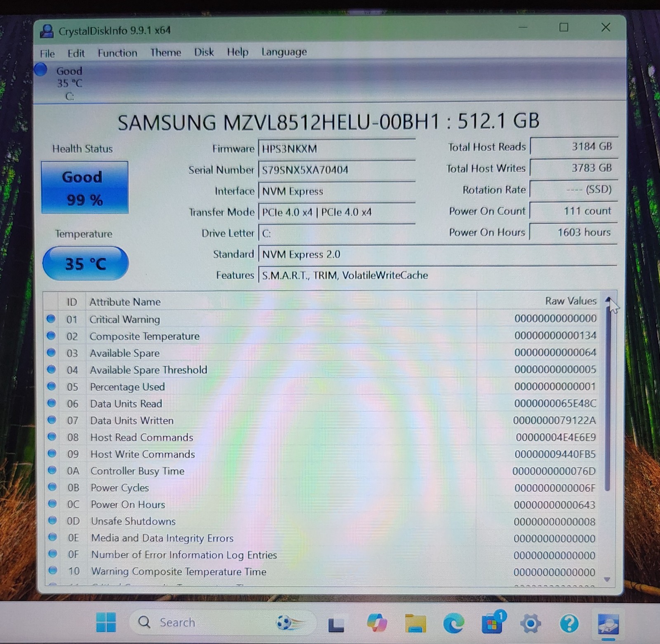Click the 35 °C temperature button
This screenshot has height=644, width=660.
tap(85, 263)
